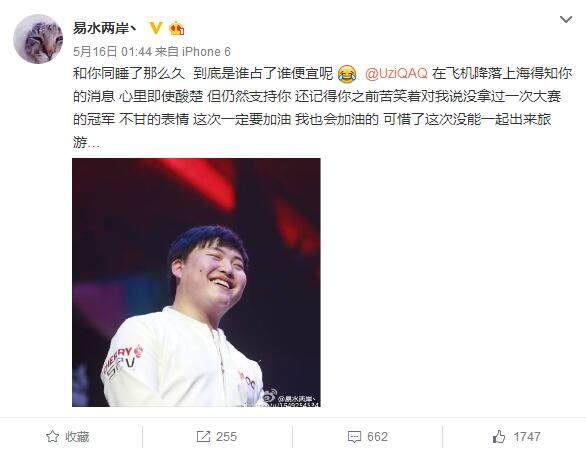Click the star favorite icon
The image size is (586, 453).
[52, 436]
